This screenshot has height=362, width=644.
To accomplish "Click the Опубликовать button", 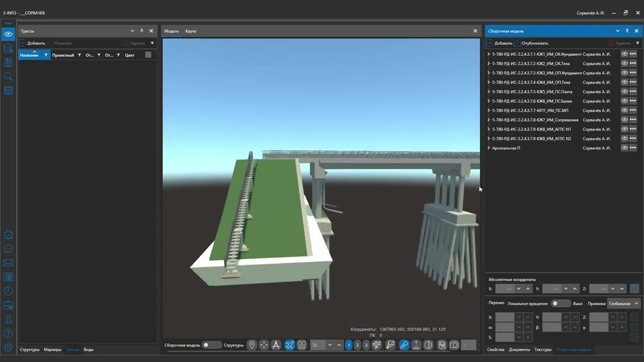I will tap(531, 43).
